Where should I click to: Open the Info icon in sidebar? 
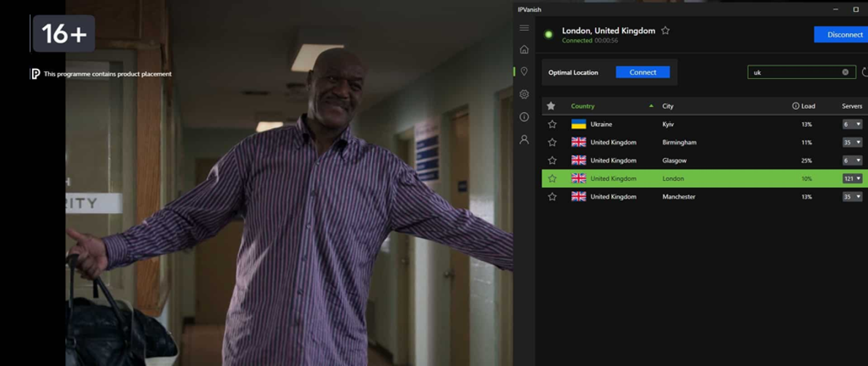click(524, 117)
